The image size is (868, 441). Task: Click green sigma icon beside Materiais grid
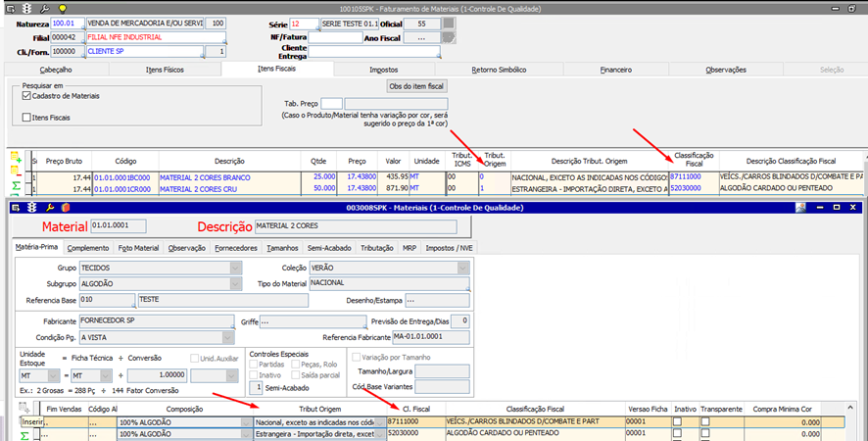[x=24, y=436]
